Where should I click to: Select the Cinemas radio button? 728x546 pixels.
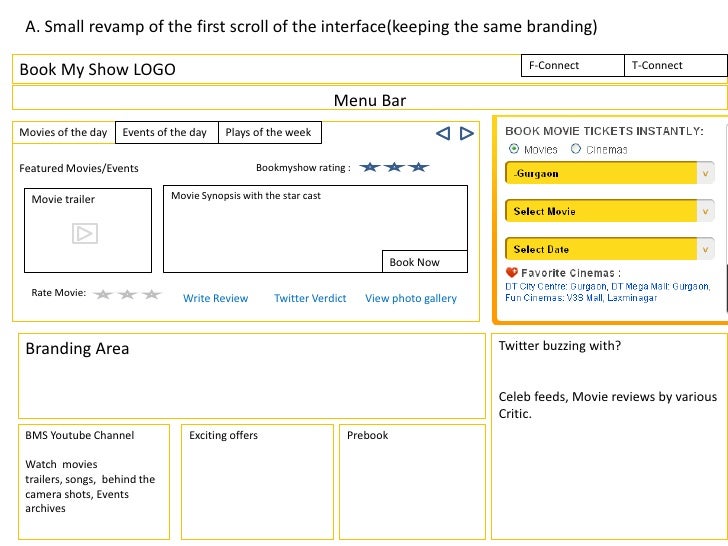click(x=576, y=149)
